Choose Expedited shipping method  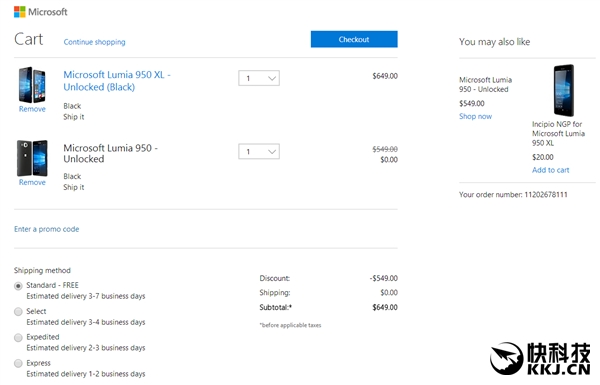pos(18,338)
